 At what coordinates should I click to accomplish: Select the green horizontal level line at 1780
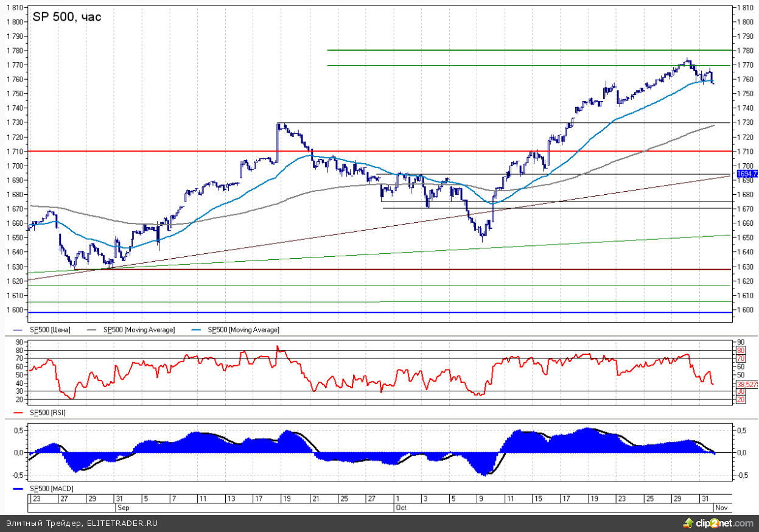517,50
